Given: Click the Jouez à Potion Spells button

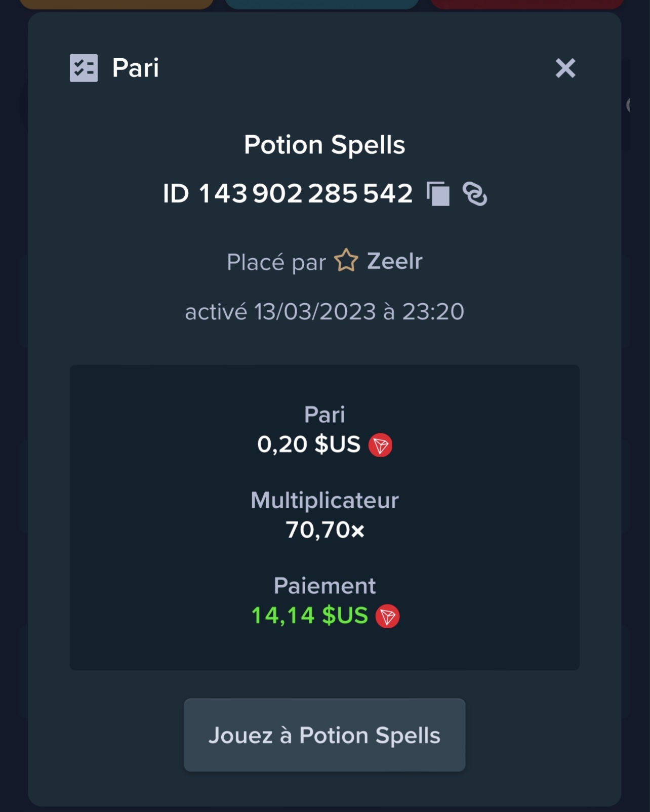Looking at the screenshot, I should point(324,735).
